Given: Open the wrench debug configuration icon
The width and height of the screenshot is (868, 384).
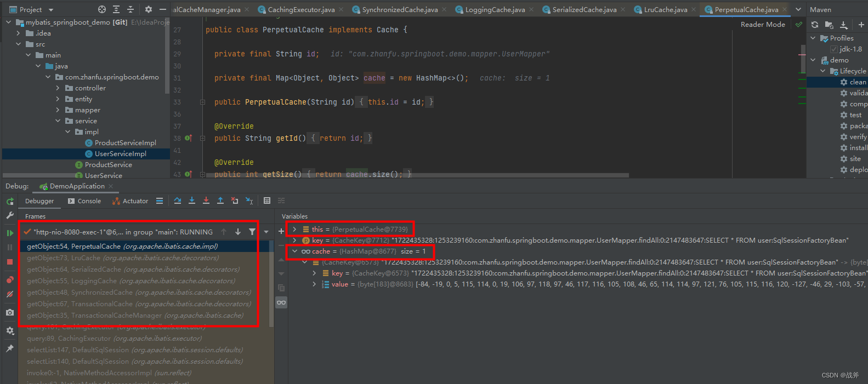Looking at the screenshot, I should pyautogui.click(x=10, y=216).
